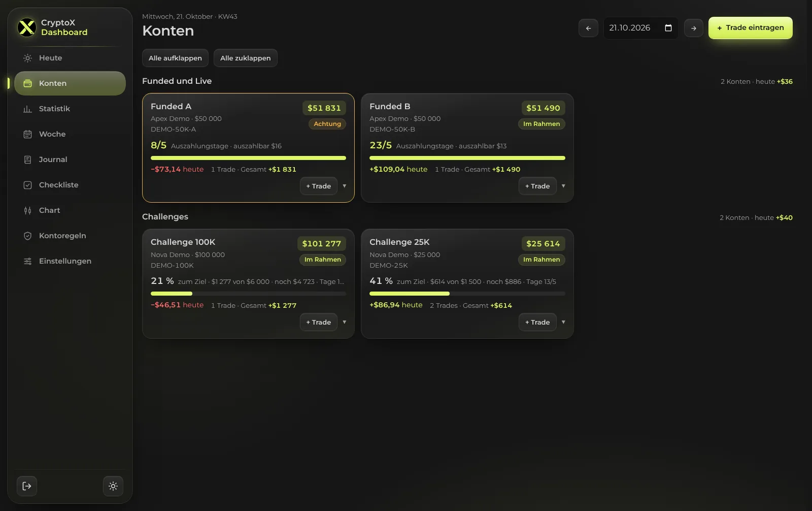Click the wallet icon beside Konten

tap(28, 83)
